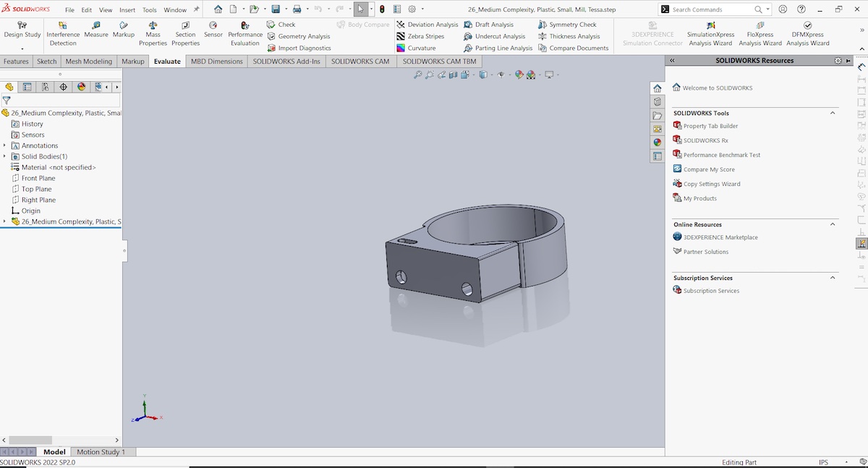The width and height of the screenshot is (868, 468).
Task: Expand the Solid Bodies(1) tree node
Action: click(x=4, y=156)
